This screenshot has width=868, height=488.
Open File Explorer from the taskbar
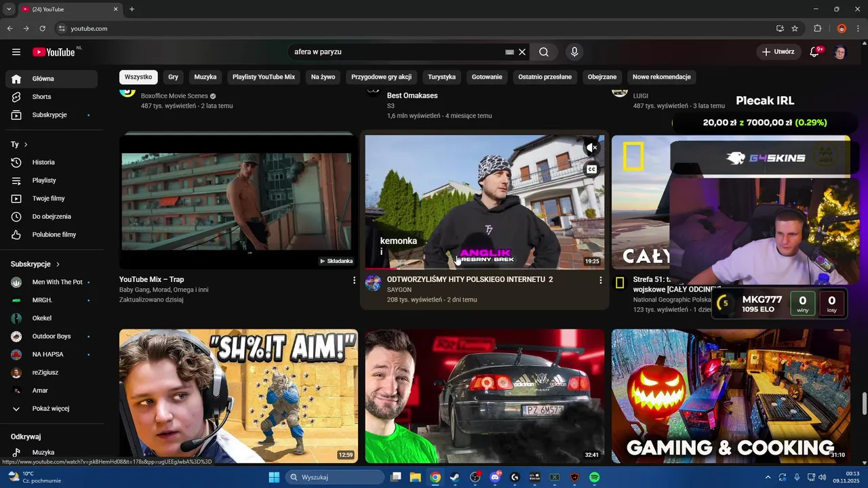point(416,477)
